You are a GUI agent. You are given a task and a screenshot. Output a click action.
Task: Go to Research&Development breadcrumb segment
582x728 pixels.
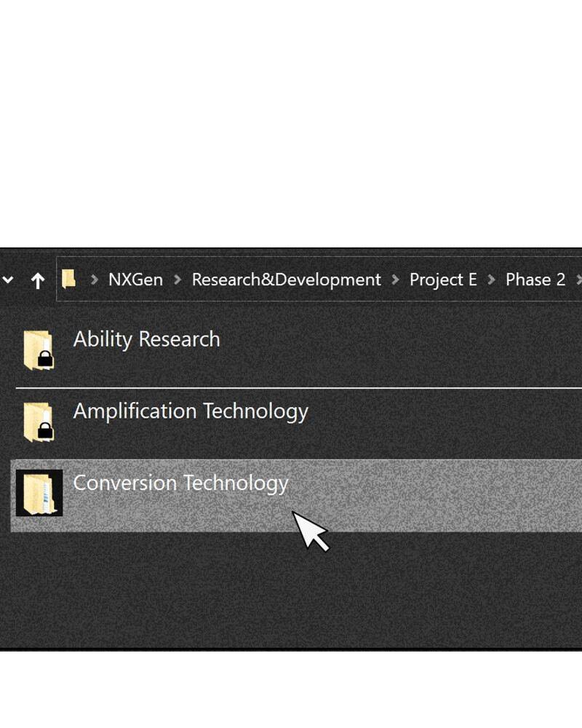pos(286,280)
